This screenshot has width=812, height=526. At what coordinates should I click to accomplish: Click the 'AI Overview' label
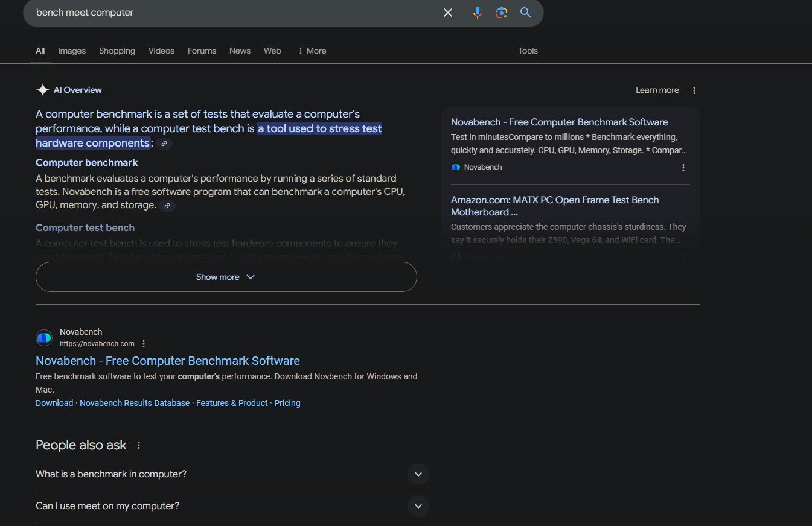click(x=78, y=90)
